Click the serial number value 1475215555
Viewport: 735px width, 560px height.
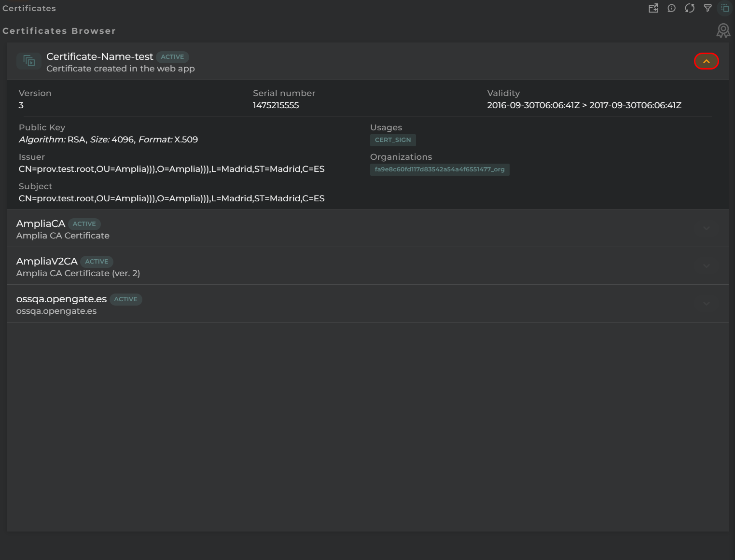click(x=276, y=105)
